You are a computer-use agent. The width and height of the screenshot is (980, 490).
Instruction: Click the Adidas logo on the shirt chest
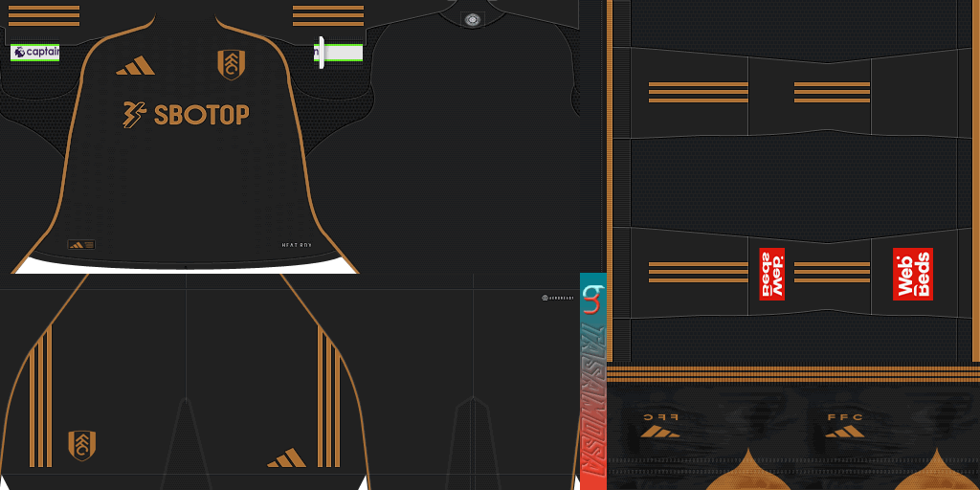135,65
